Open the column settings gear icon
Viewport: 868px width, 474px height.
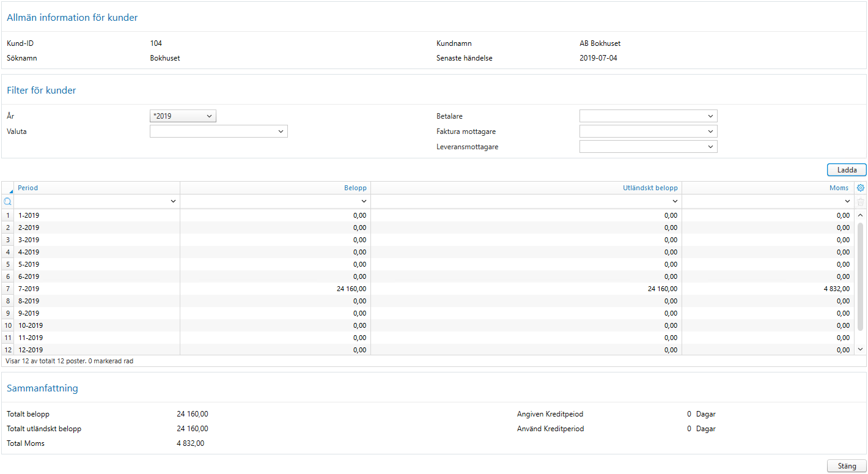[x=861, y=188]
